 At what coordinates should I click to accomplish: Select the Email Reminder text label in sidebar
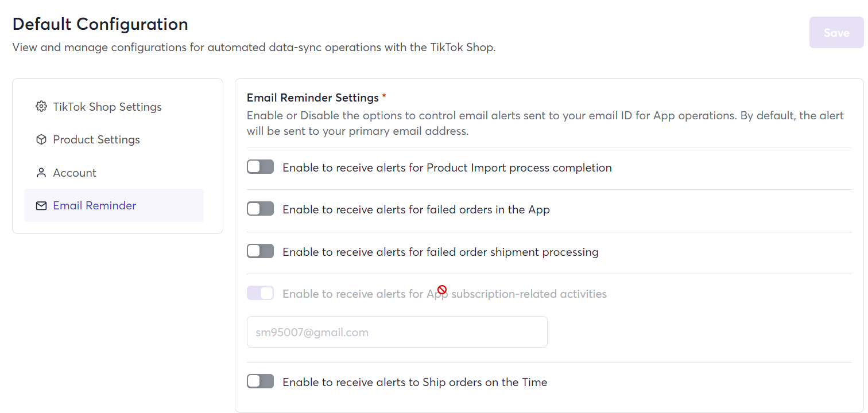point(95,205)
